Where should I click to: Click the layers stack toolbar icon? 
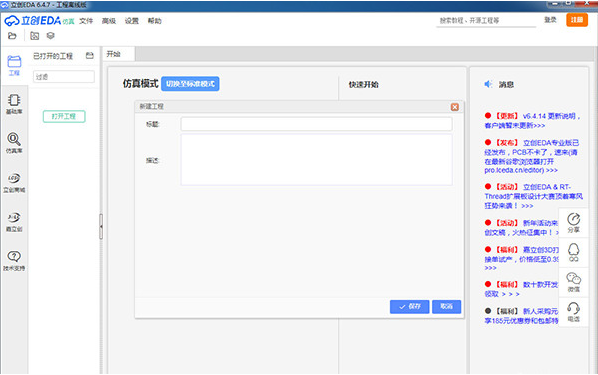coord(50,36)
